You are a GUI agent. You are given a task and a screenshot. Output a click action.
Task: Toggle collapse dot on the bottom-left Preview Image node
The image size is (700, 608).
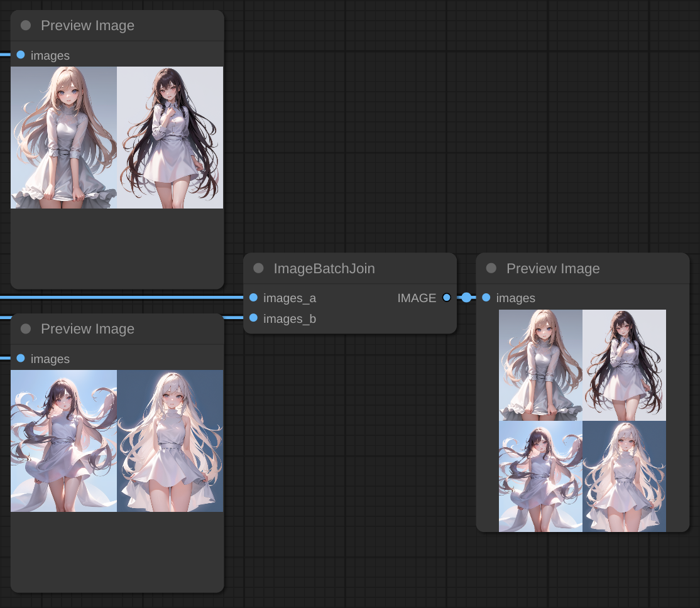coord(26,328)
